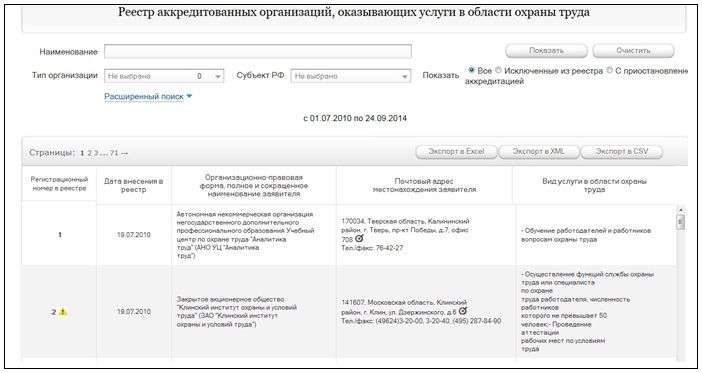Click registration number cell "1"
Screen dimensions: 702x373
(x=60, y=235)
